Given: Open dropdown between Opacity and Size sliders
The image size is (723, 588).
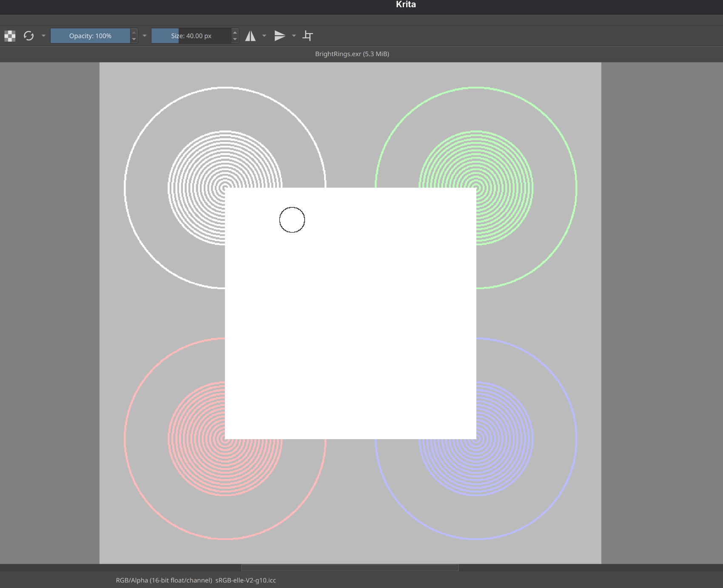Looking at the screenshot, I should [x=145, y=36].
